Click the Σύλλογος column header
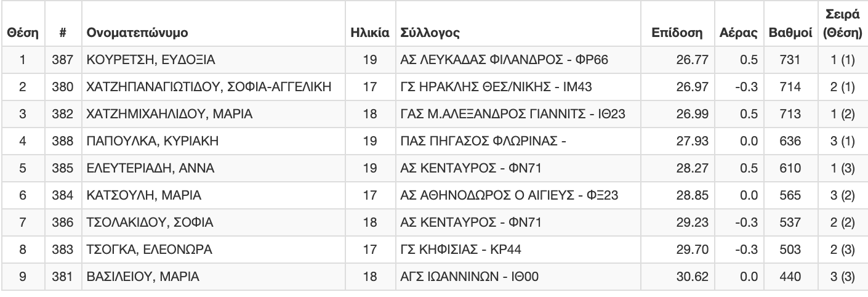The height and width of the screenshot is (297, 868). (429, 32)
